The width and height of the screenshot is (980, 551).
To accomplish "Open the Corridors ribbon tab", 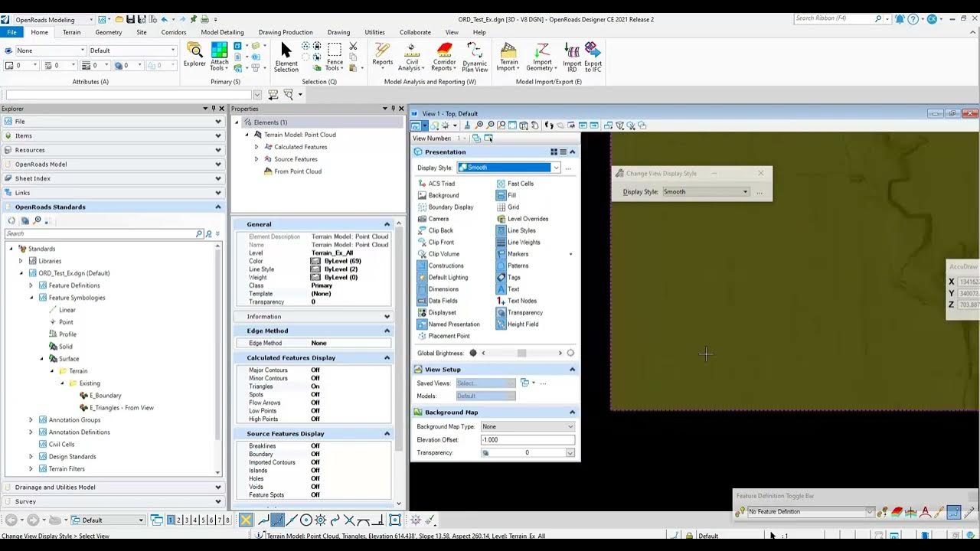I will tap(174, 32).
